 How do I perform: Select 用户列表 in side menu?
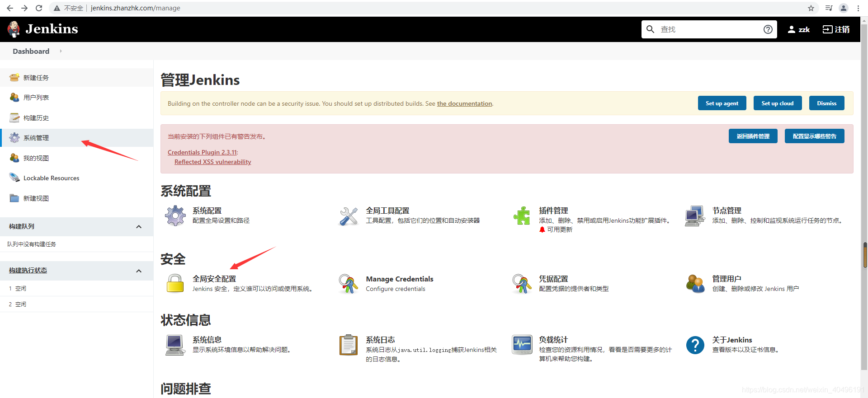pos(36,98)
